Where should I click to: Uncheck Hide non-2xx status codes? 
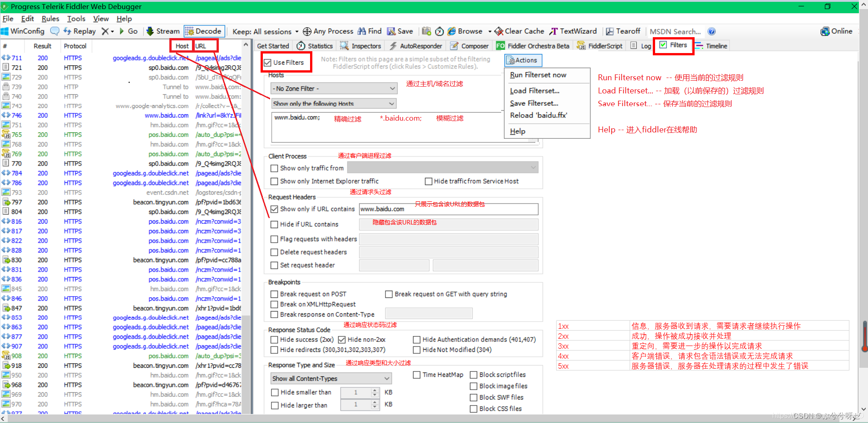click(342, 339)
